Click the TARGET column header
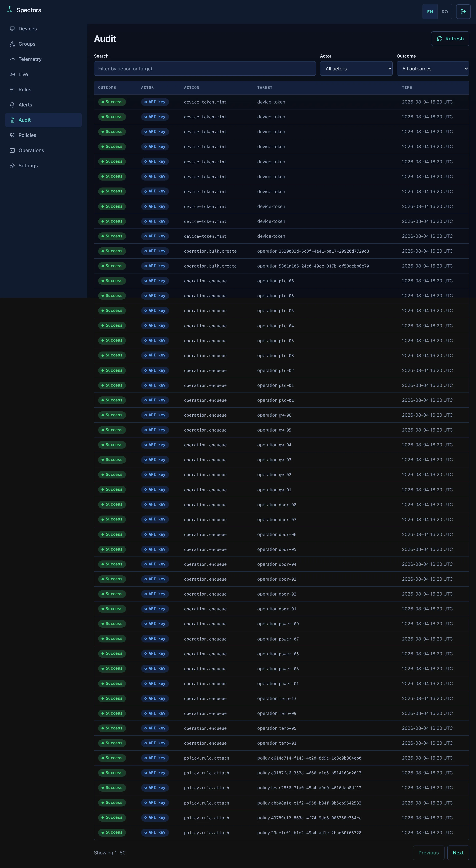Viewport: 476px width, 868px height. (x=264, y=88)
